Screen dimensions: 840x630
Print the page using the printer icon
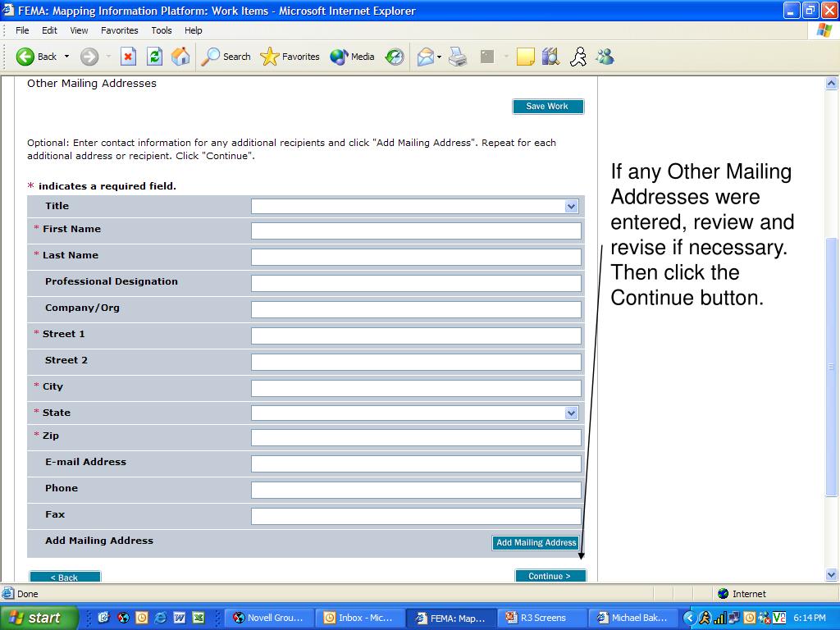point(458,57)
